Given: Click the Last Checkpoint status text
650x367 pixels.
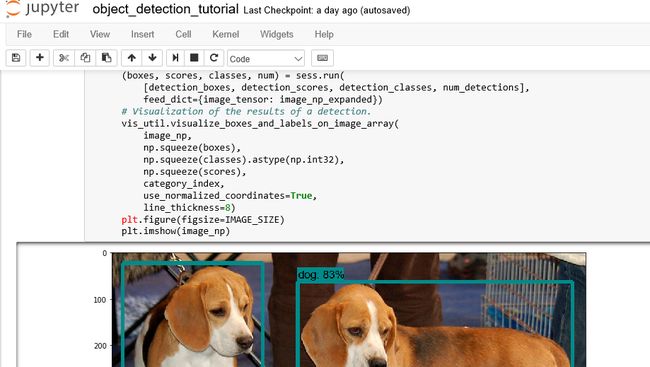Looking at the screenshot, I should 327,10.
